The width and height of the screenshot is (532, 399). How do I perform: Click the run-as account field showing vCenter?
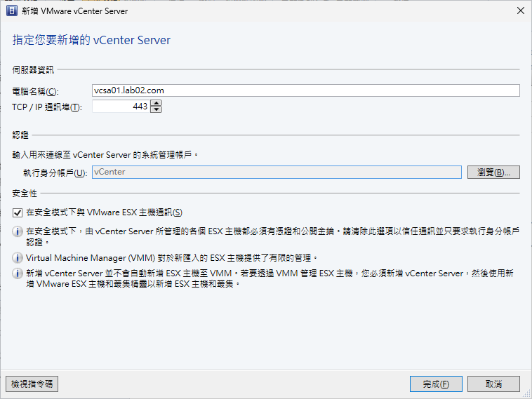(277, 172)
